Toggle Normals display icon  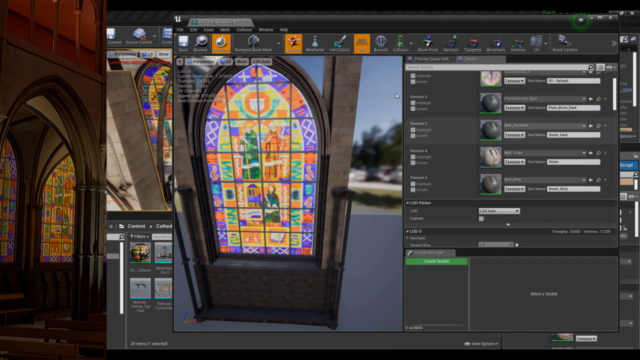point(451,43)
